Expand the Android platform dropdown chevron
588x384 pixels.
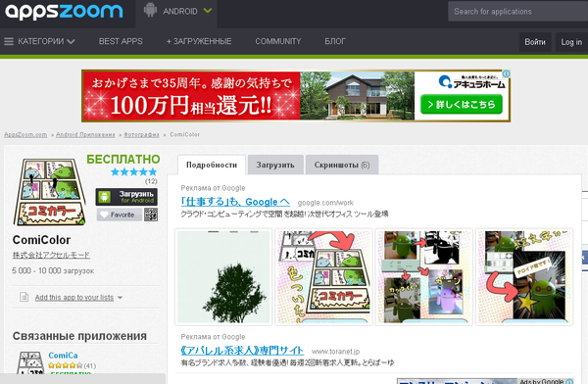click(x=208, y=11)
